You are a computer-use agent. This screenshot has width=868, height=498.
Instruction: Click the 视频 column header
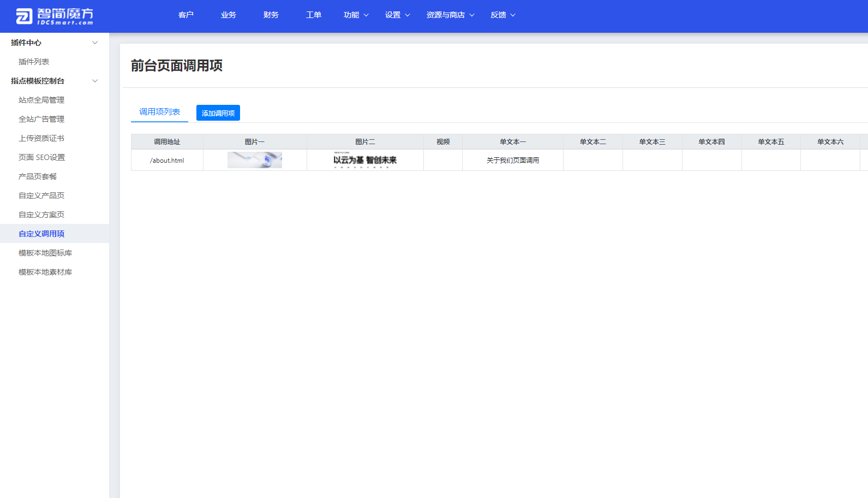point(443,142)
